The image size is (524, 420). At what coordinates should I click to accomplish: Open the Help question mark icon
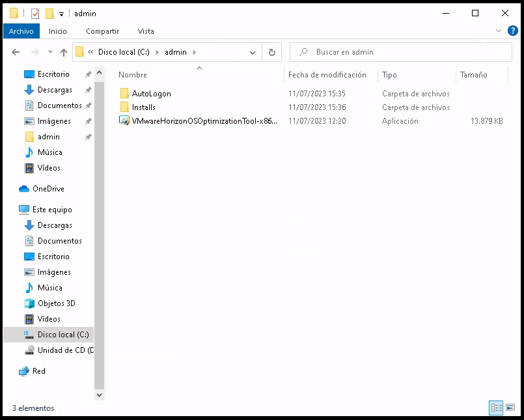tap(512, 31)
